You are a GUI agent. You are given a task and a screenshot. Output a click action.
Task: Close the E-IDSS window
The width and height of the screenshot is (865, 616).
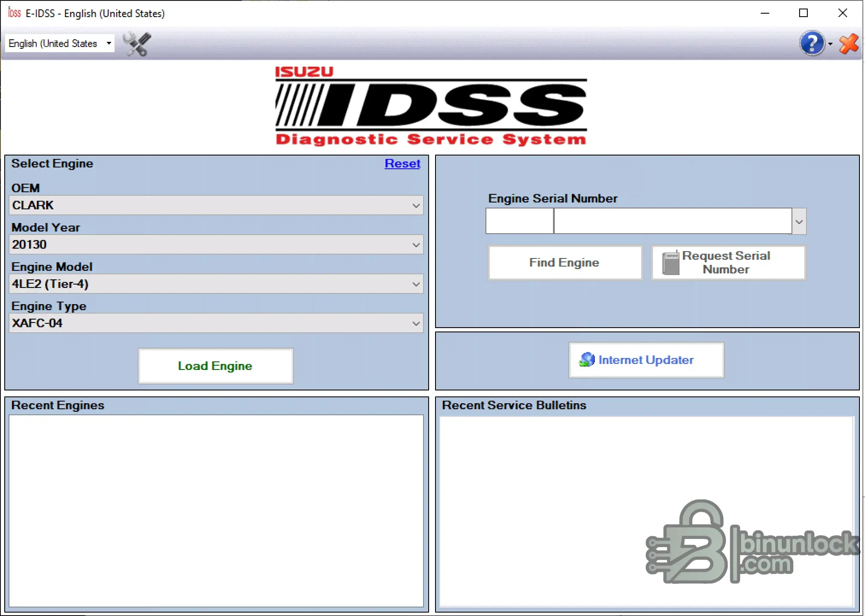843,13
